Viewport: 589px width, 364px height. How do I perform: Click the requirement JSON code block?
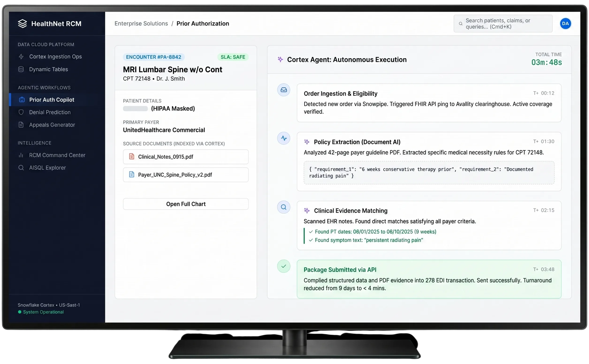coord(429,173)
